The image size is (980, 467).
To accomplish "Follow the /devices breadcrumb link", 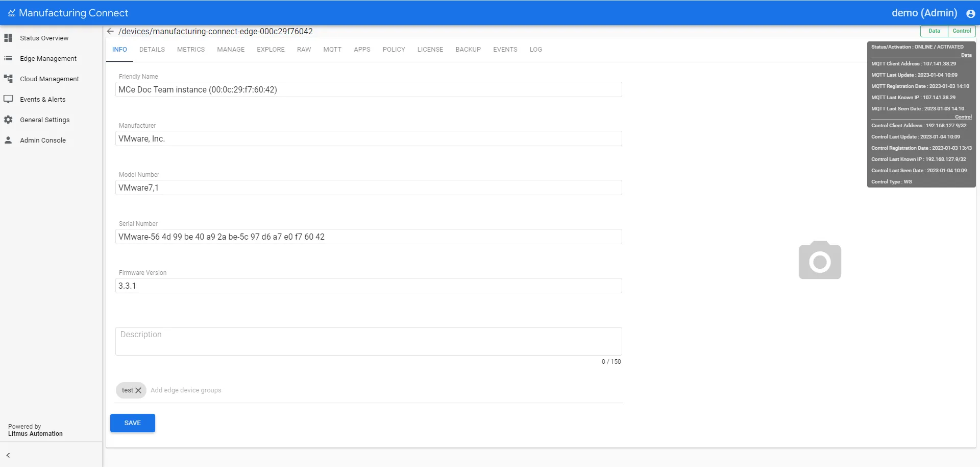I will pos(134,31).
